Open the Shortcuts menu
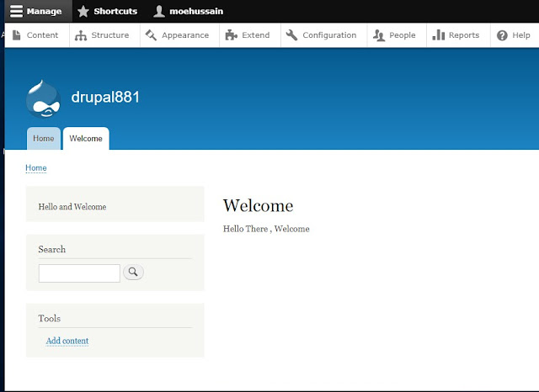539x392 pixels. 107,11
